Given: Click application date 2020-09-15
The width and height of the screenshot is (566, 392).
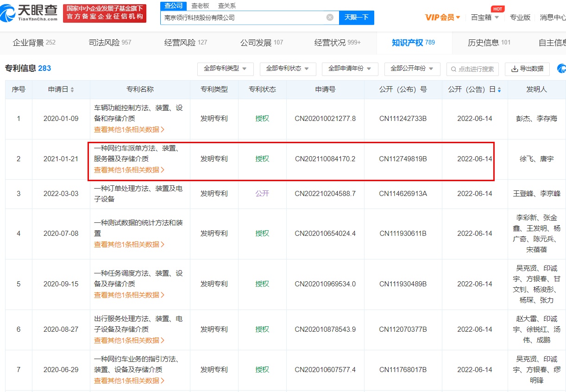Looking at the screenshot, I should (61, 284).
